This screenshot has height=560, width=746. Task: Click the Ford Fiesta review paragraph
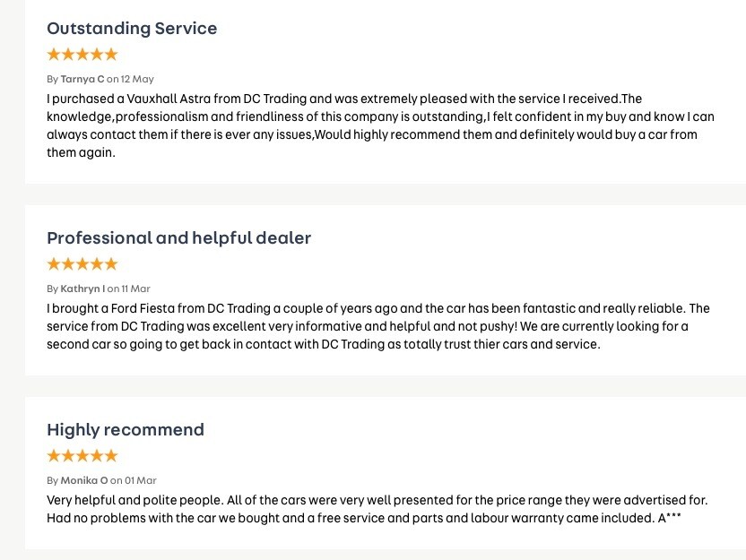coord(378,326)
